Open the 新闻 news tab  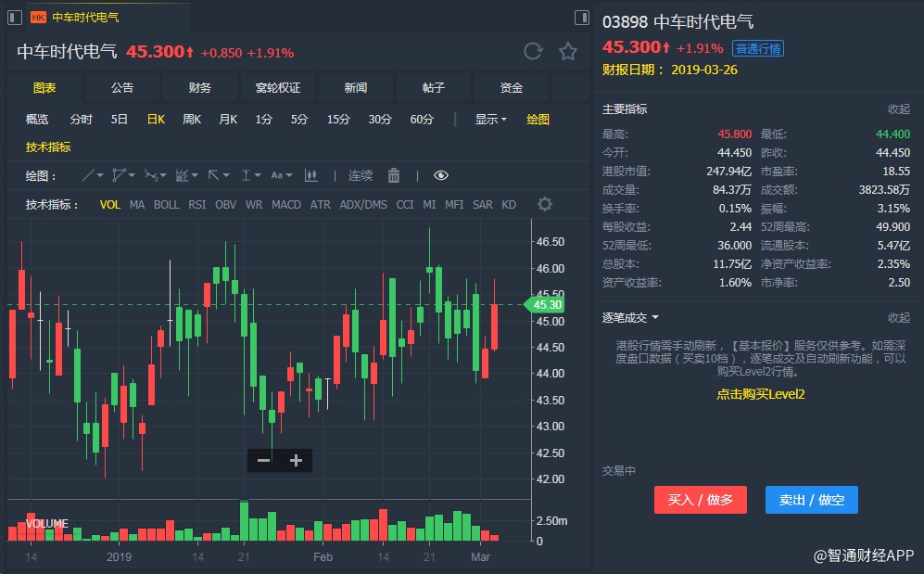coord(355,88)
